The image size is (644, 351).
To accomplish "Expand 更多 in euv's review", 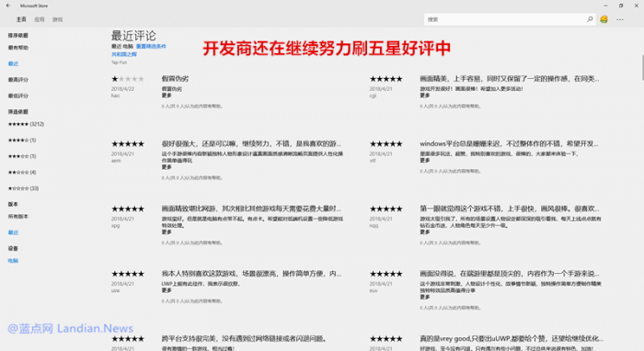I will point(425,297).
